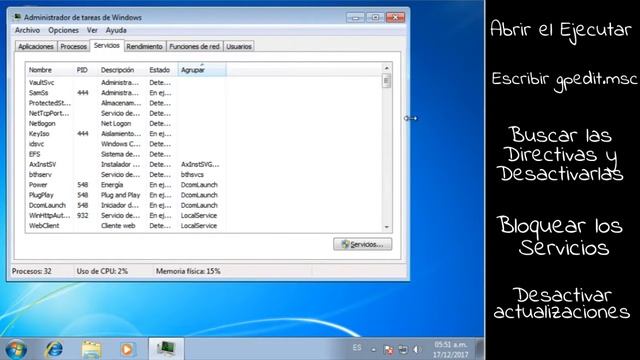Click the ES language indicator

click(357, 348)
